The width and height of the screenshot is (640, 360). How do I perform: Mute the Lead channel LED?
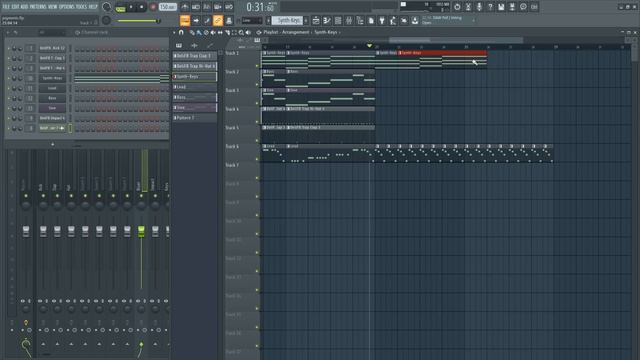(9, 88)
